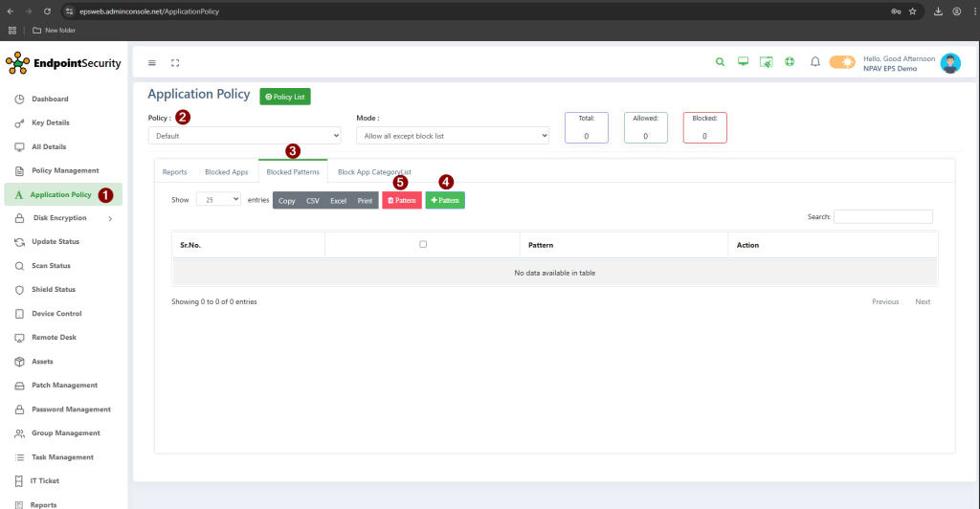Screen dimensions: 980x509
Task: Click the red delete Pattern button
Action: tap(401, 201)
